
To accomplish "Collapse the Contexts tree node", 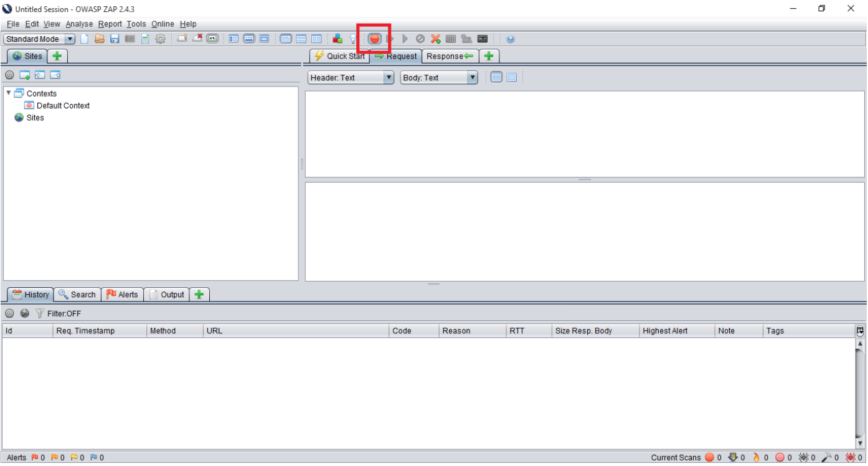I will pos(8,93).
